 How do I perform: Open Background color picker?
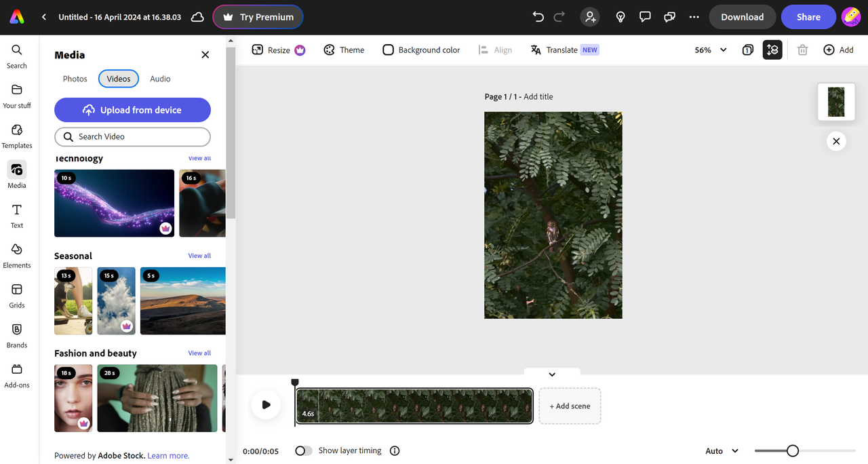421,50
